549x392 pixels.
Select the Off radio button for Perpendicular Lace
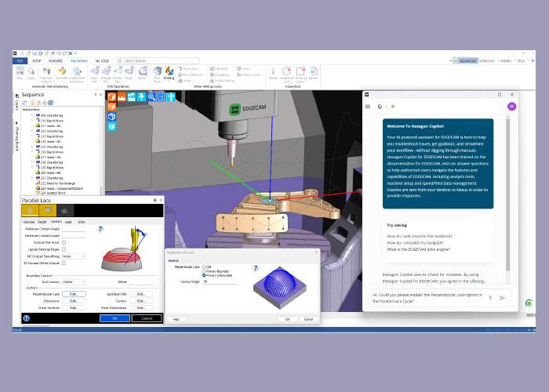[204, 267]
